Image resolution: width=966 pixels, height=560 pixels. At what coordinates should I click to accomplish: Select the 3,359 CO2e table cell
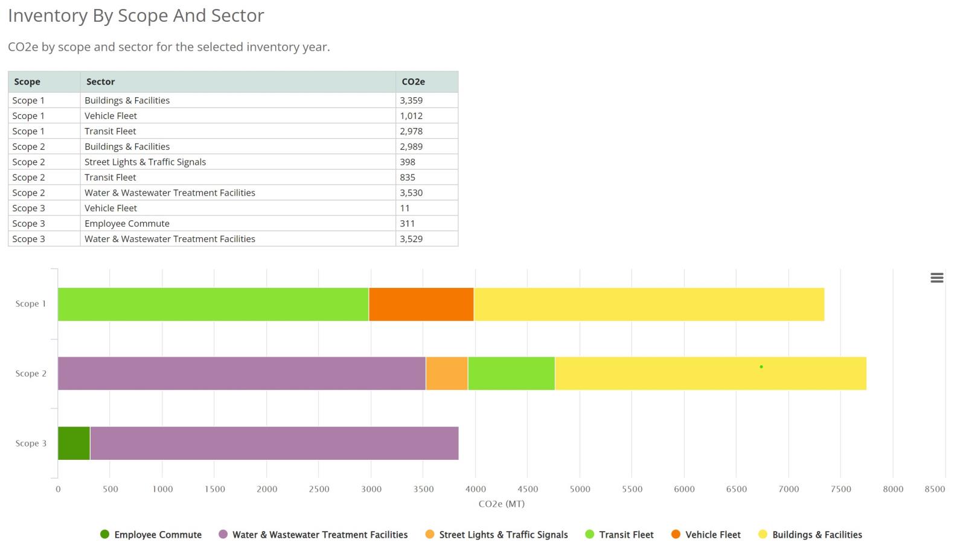click(x=427, y=100)
